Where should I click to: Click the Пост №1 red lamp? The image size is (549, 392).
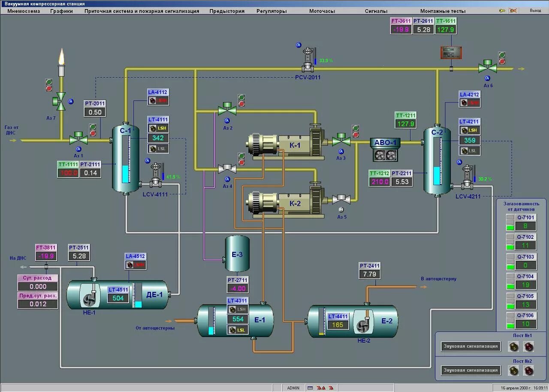click(528, 346)
